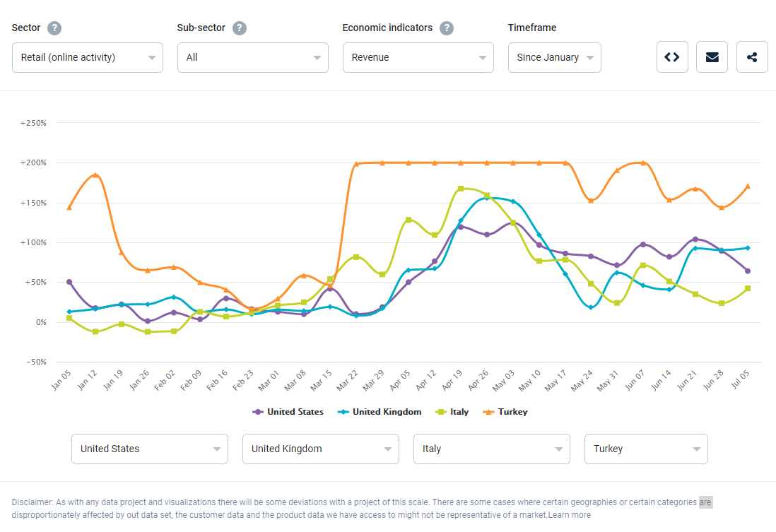The height and width of the screenshot is (532, 776).
Task: Change the Turkey country selector
Action: tap(646, 449)
